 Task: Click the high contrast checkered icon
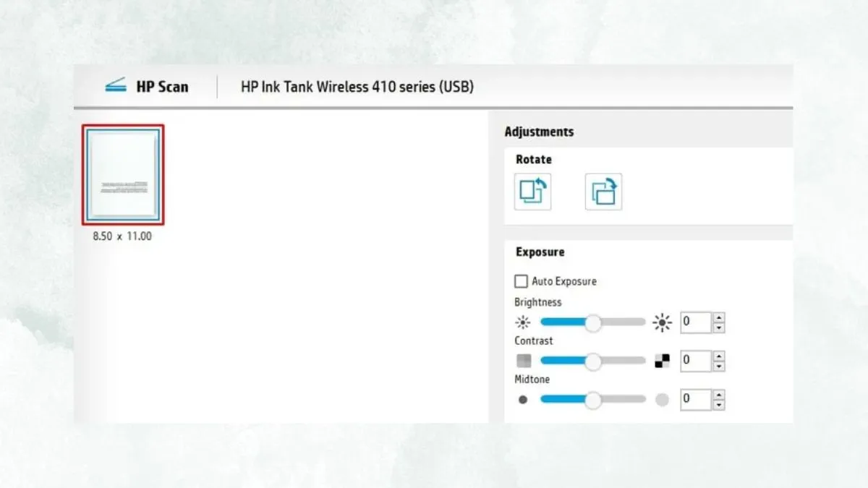(662, 361)
